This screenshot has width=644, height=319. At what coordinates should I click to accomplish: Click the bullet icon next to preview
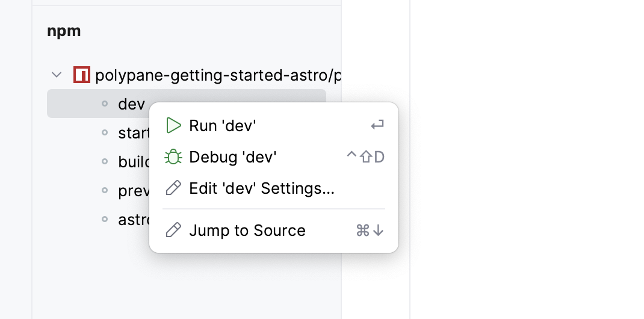click(105, 190)
